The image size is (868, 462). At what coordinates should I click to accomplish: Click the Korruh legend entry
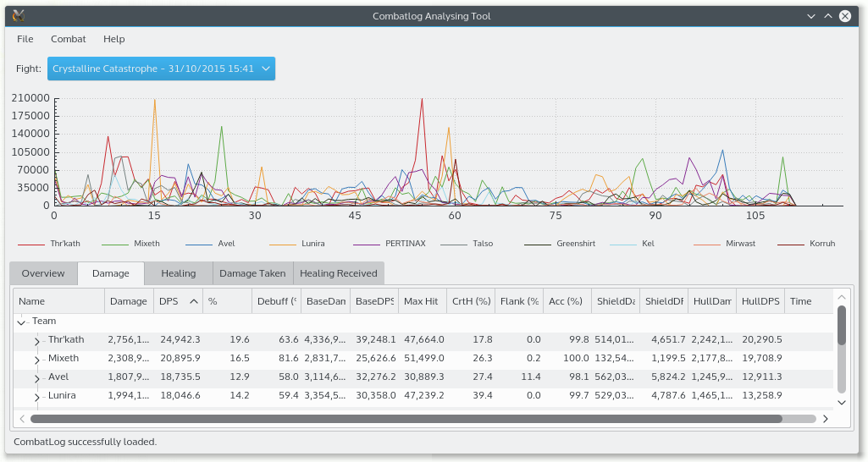[806, 244]
